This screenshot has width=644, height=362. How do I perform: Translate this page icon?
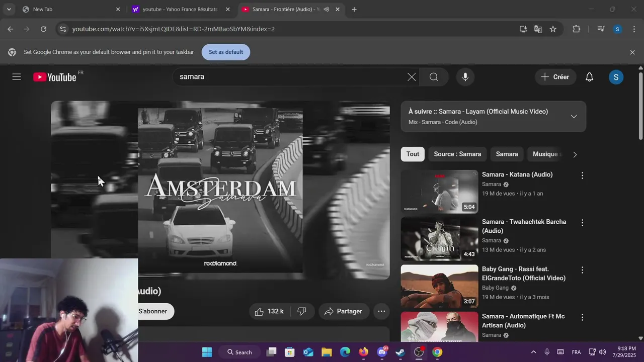538,29
